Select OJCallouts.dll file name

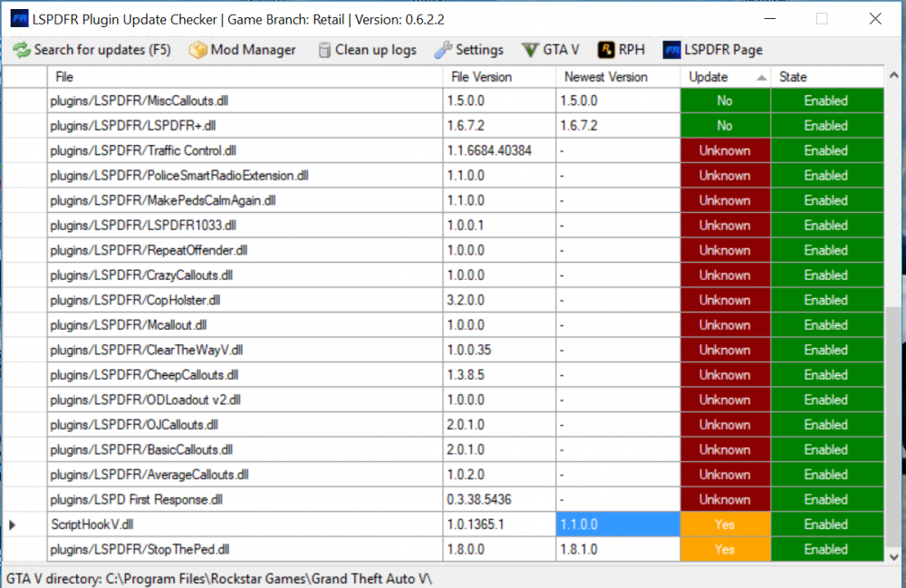134,425
